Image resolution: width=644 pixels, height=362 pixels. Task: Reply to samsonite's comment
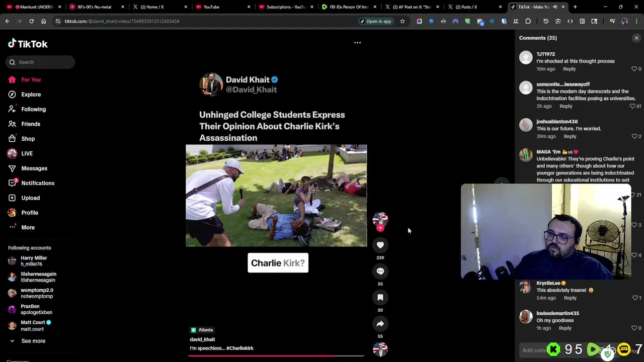[566, 106]
